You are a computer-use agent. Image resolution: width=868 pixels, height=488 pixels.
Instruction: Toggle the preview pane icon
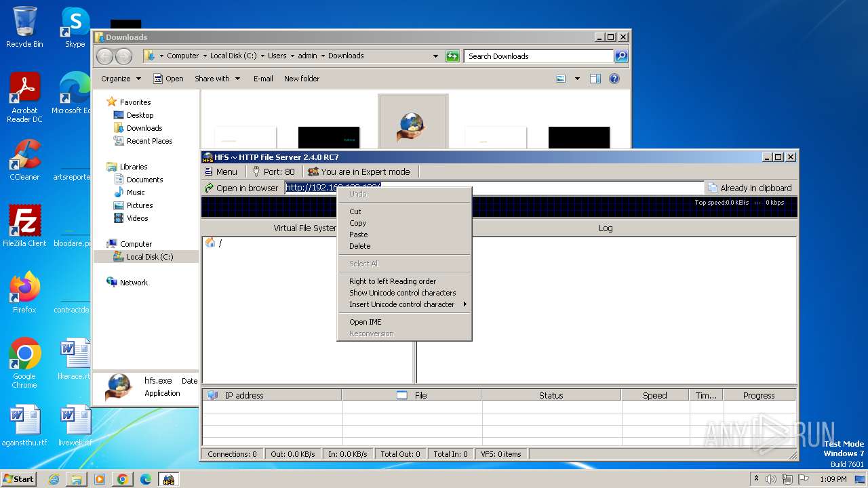pyautogui.click(x=595, y=79)
